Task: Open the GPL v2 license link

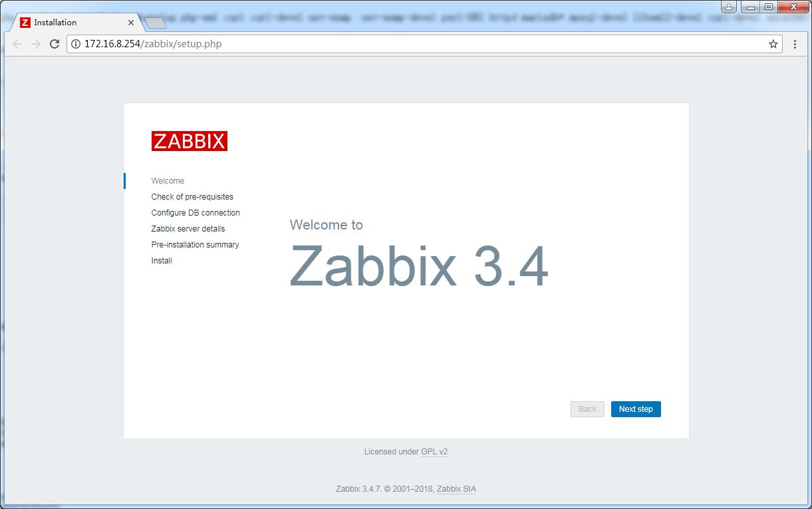Action: pyautogui.click(x=434, y=452)
